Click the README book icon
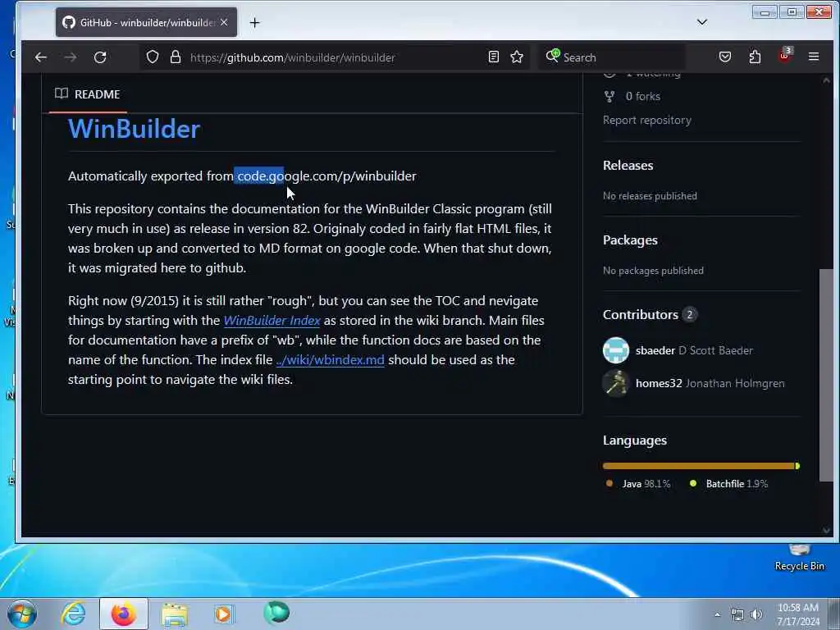The image size is (840, 630). pyautogui.click(x=62, y=94)
